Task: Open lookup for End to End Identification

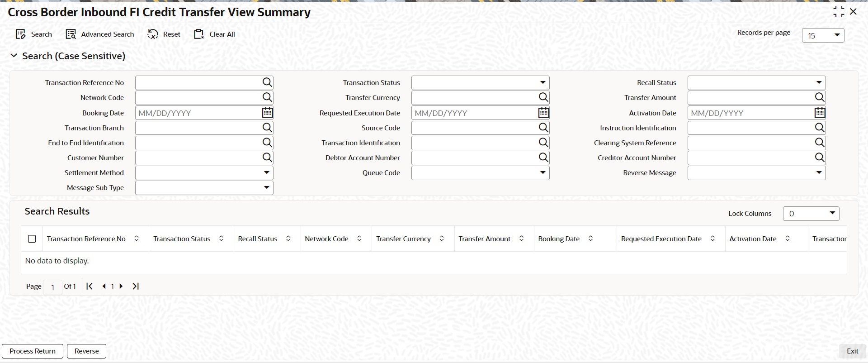Action: (267, 143)
